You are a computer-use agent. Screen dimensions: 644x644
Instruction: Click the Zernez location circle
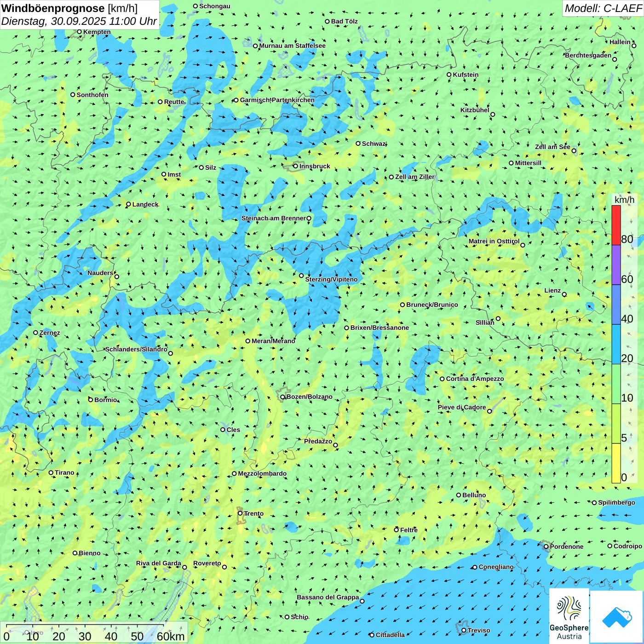point(35,333)
